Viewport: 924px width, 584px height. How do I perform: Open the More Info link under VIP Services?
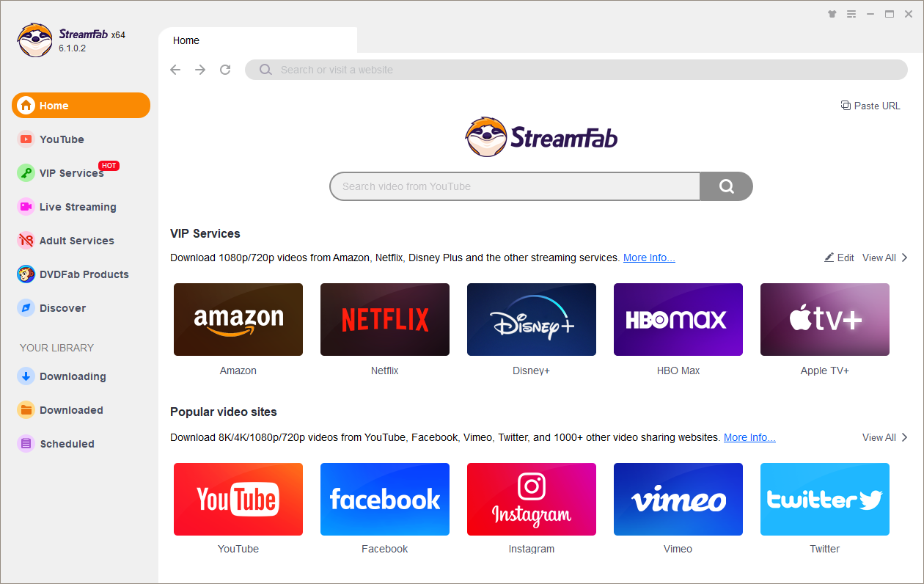(x=649, y=258)
